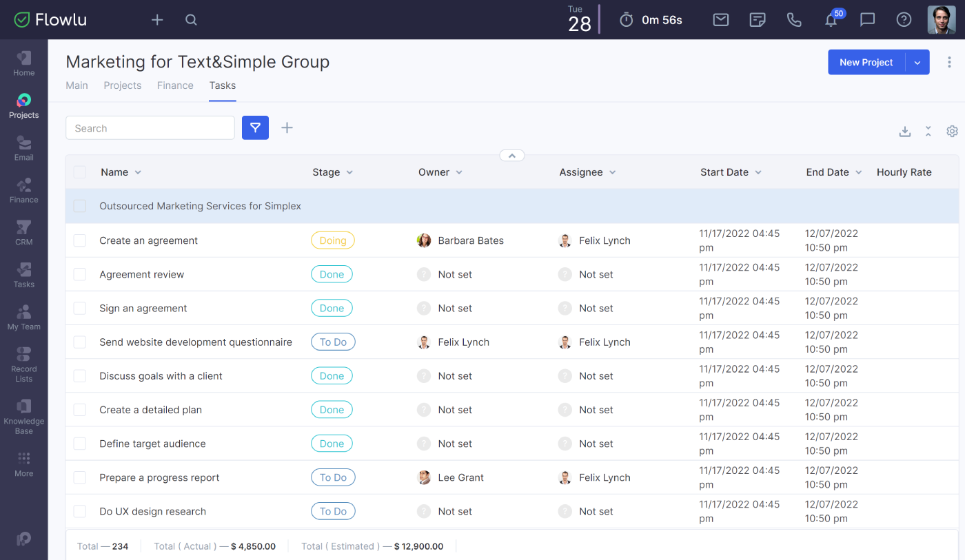Viewport: 965px width, 560px height.
Task: Open the Start Date column dropdown arrow
Action: coord(758,172)
